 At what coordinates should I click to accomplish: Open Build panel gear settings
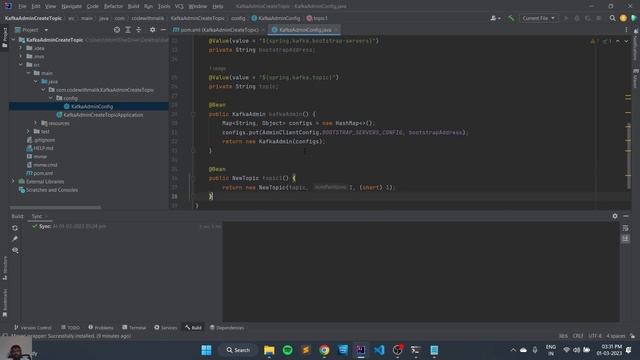[x=615, y=216]
